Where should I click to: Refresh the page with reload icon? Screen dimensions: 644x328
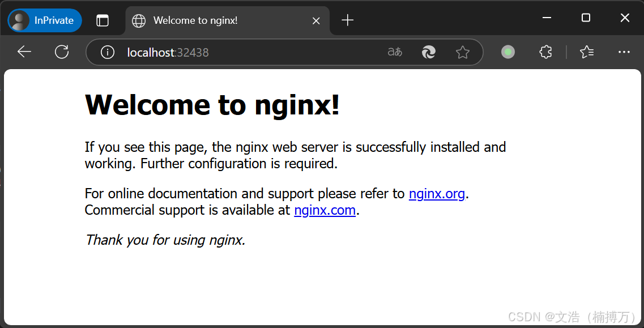click(x=62, y=52)
